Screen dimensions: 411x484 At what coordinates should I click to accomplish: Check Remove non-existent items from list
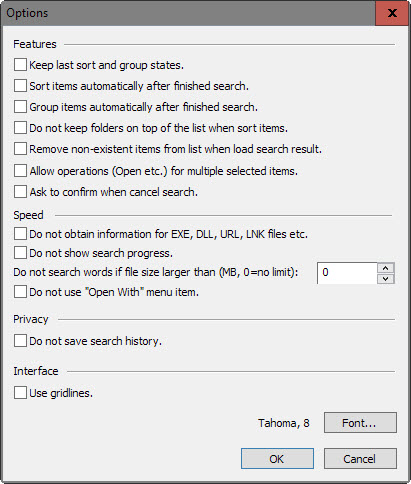pos(20,149)
